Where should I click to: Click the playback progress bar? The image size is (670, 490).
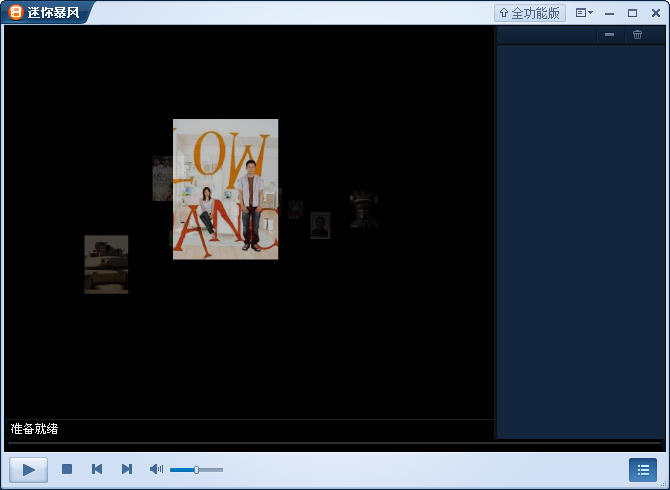coord(335,443)
